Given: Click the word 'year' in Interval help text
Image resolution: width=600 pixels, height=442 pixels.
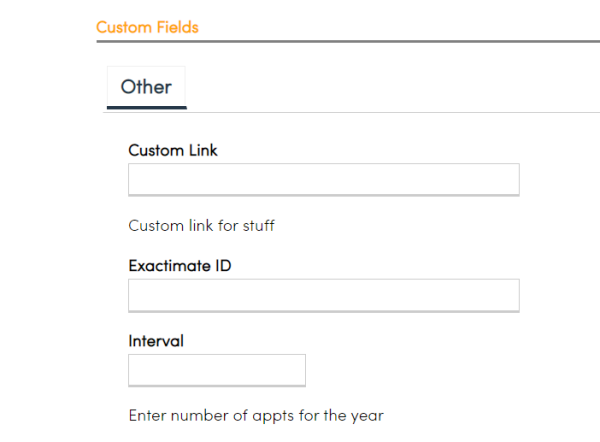Looking at the screenshot, I should click(366, 414).
